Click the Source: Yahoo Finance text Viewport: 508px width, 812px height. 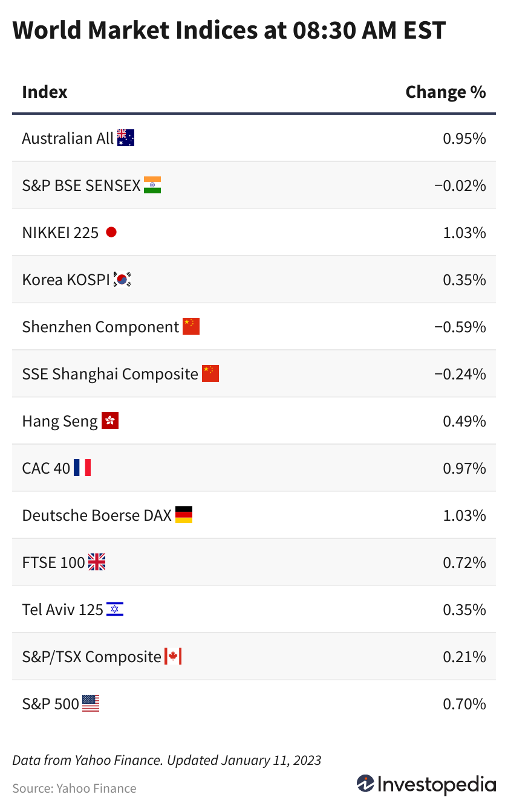coord(74,788)
